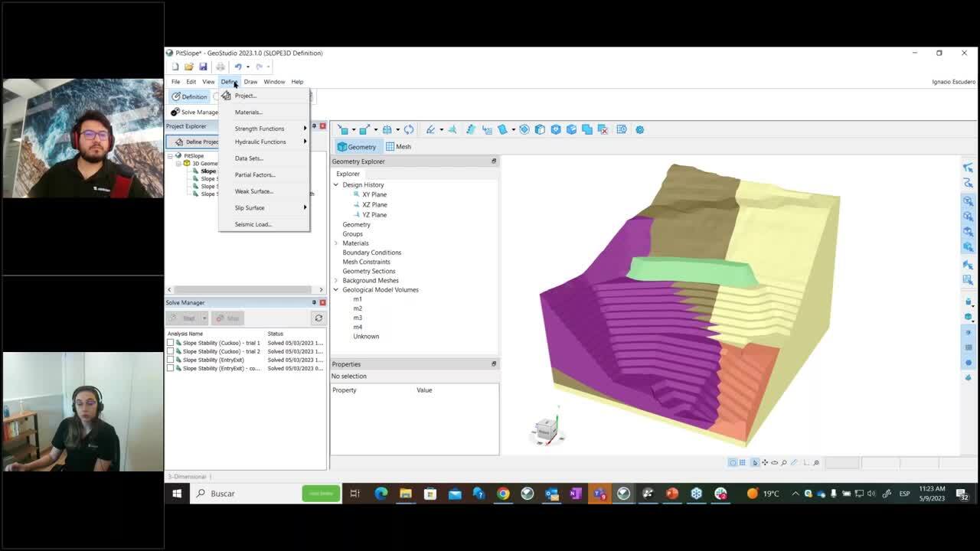This screenshot has width=980, height=551.
Task: Open Google Chrome from taskbar
Action: coord(503,494)
